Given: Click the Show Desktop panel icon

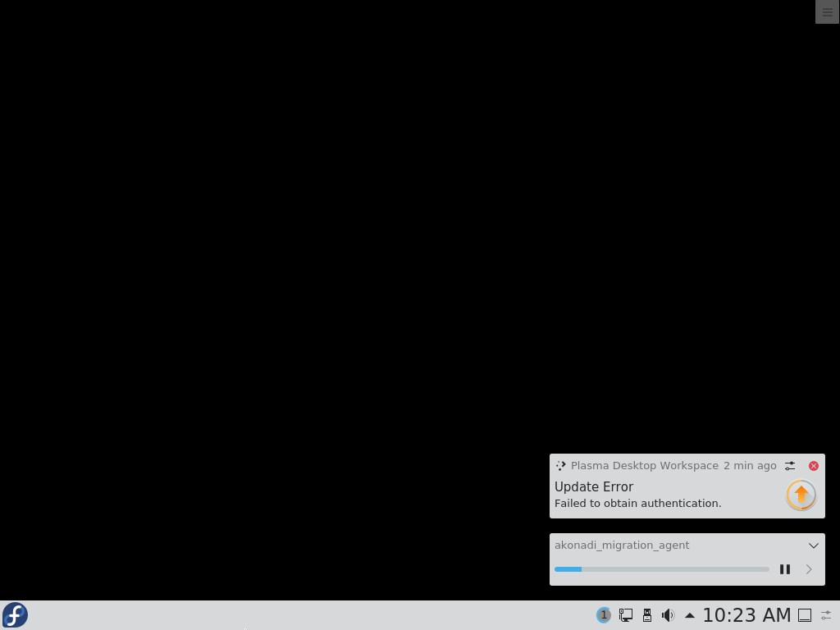Looking at the screenshot, I should [805, 615].
